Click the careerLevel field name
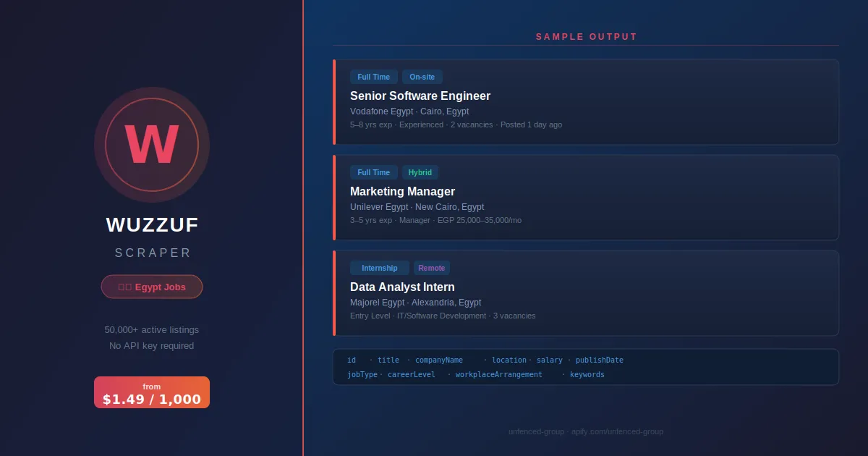Image resolution: width=868 pixels, height=456 pixels. tap(412, 375)
